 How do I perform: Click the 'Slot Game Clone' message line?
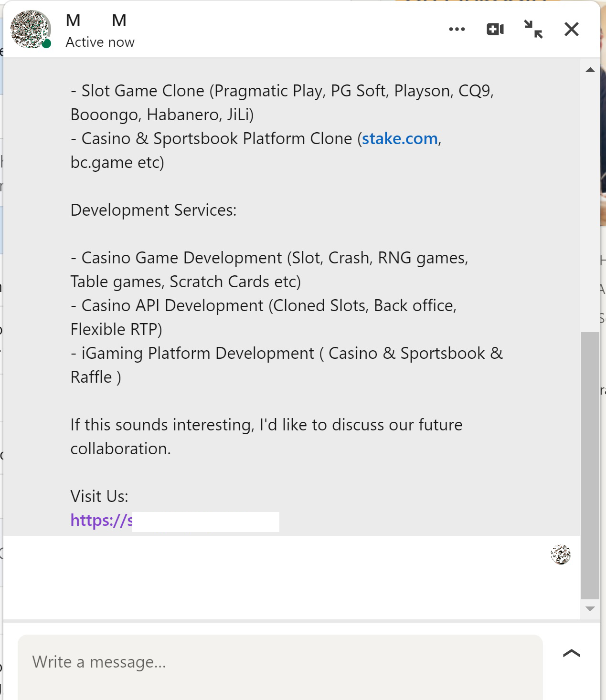[282, 103]
